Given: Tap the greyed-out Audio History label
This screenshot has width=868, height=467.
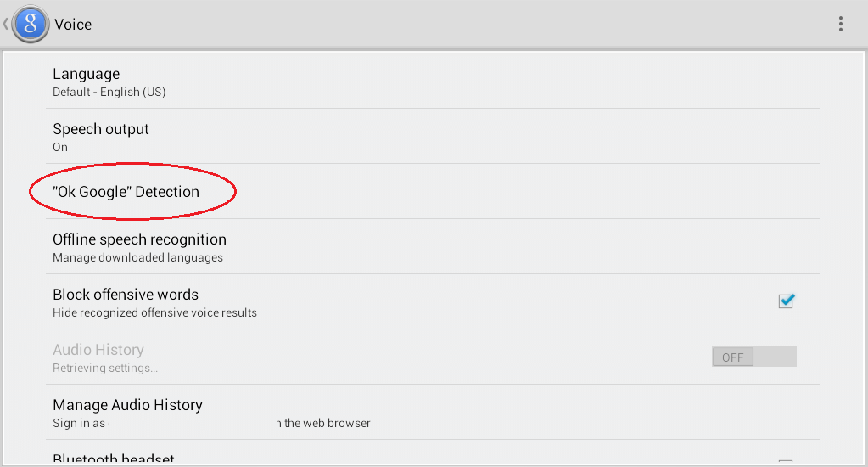Looking at the screenshot, I should click(98, 350).
